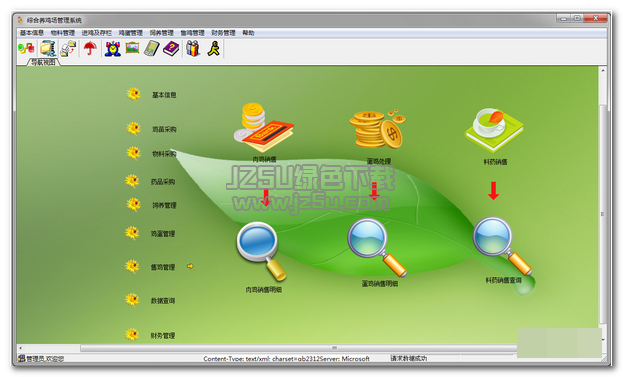Click the yellow running man exit icon
Image resolution: width=623 pixels, height=377 pixels.
214,48
